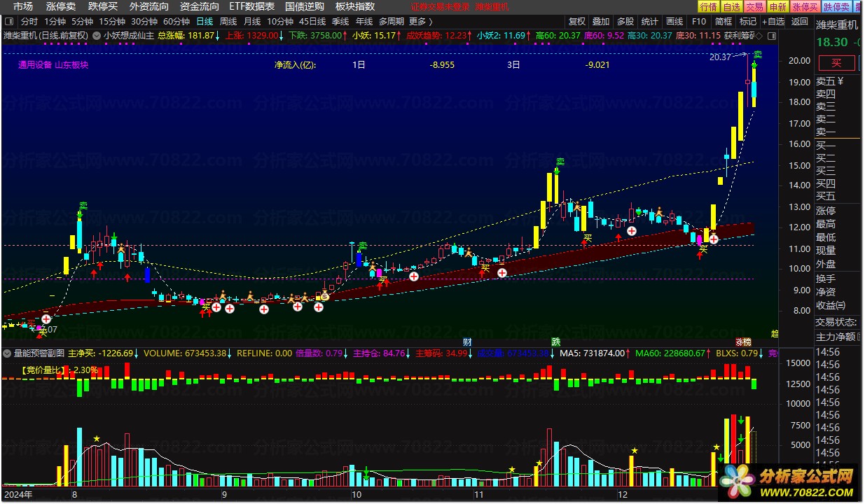Switch to the 45日线 period
This screenshot has height=504, width=865.
[x=312, y=21]
